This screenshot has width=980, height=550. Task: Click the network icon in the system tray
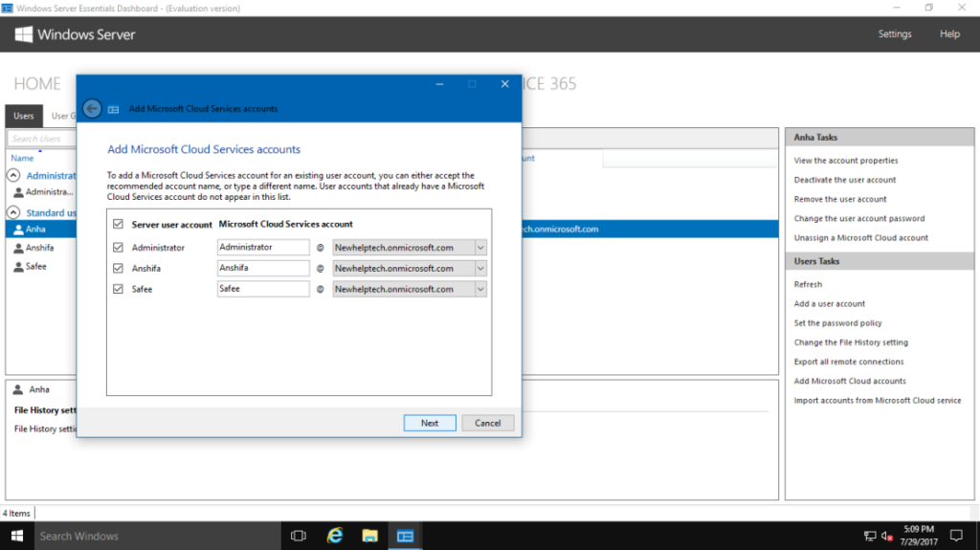(x=870, y=536)
